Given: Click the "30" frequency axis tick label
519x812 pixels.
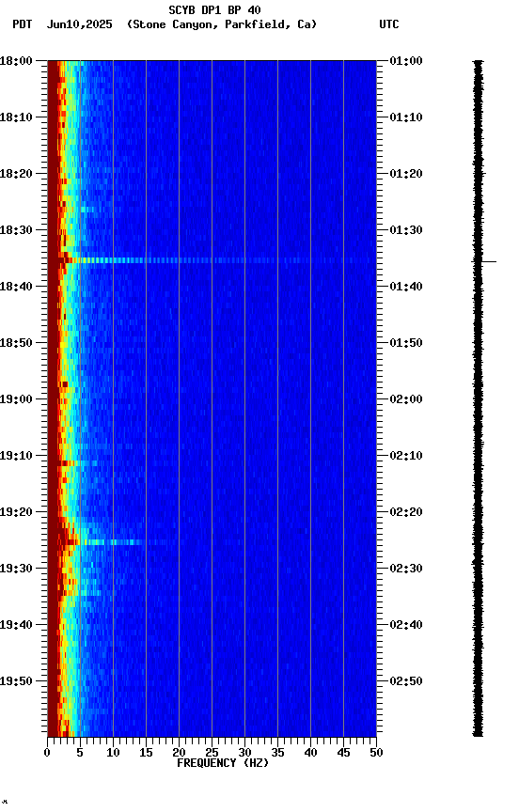Looking at the screenshot, I should click(244, 753).
